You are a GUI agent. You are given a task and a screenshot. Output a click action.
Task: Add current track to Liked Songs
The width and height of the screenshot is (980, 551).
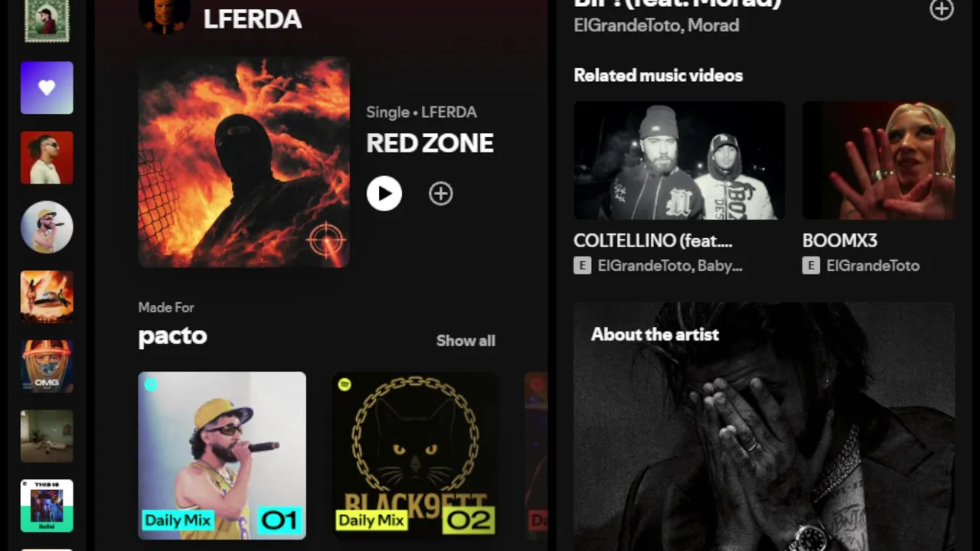[941, 9]
